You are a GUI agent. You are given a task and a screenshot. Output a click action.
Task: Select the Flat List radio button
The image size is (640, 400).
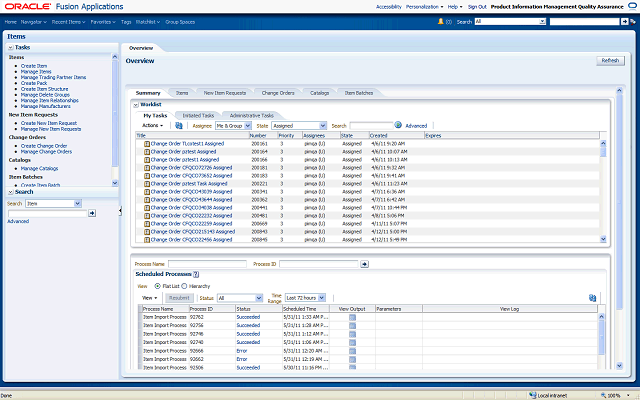tap(157, 285)
